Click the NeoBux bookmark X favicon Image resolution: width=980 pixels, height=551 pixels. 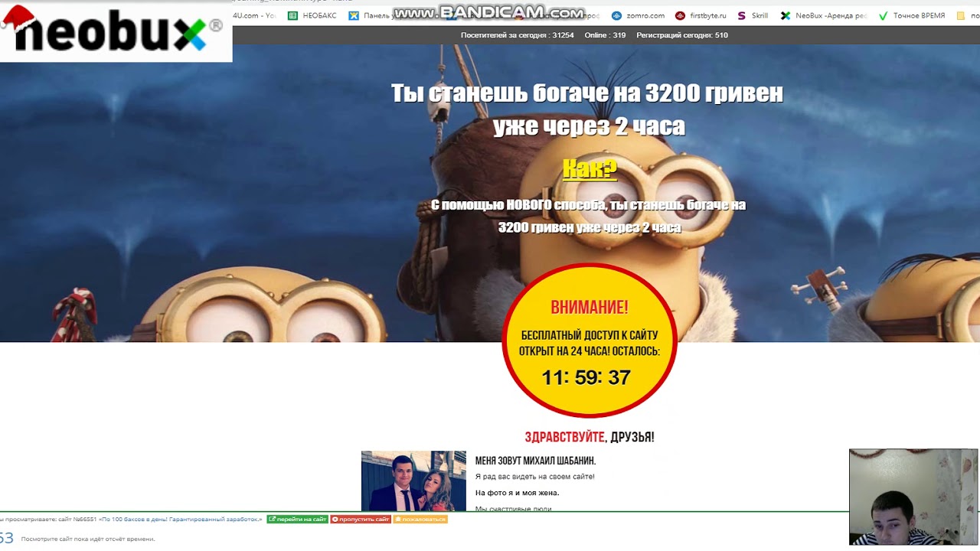pyautogui.click(x=785, y=15)
